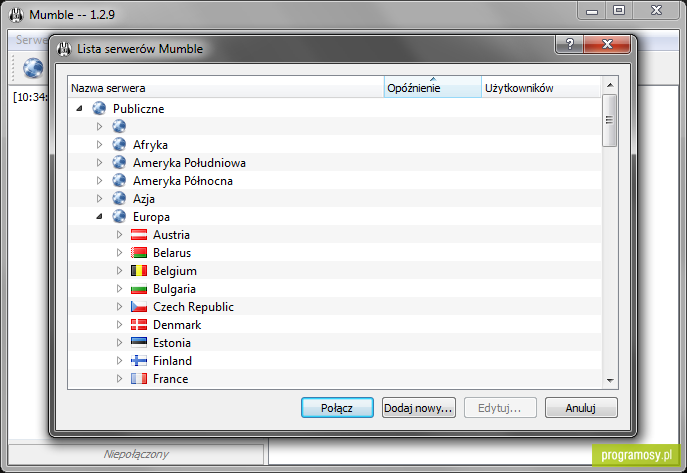The image size is (687, 473).
Task: Expand the Azja node
Action: [x=99, y=198]
